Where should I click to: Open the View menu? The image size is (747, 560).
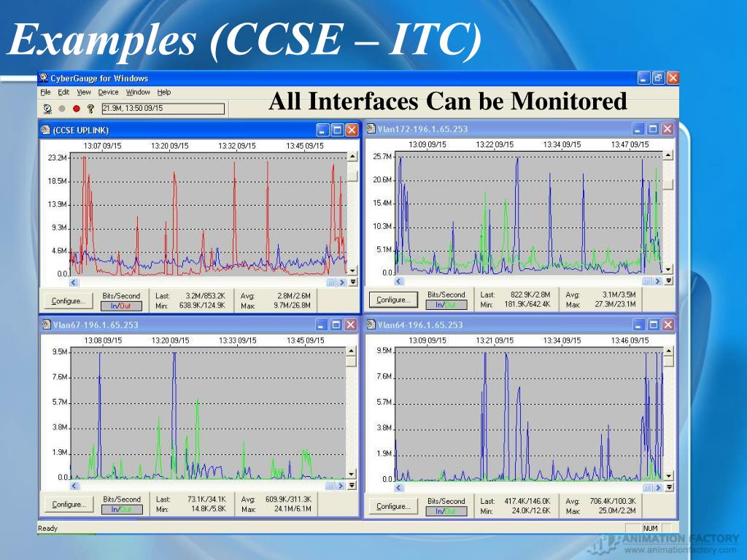click(84, 92)
